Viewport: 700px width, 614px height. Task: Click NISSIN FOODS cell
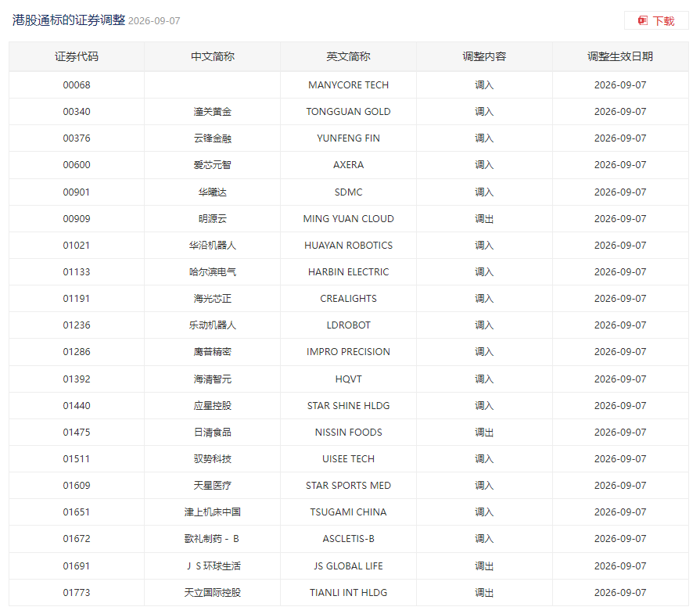(x=348, y=433)
